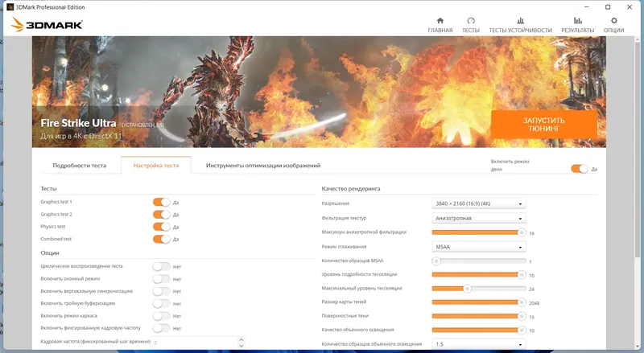The image size is (644, 353).
Task: Enable режим каркаса switch
Action: click(161, 316)
